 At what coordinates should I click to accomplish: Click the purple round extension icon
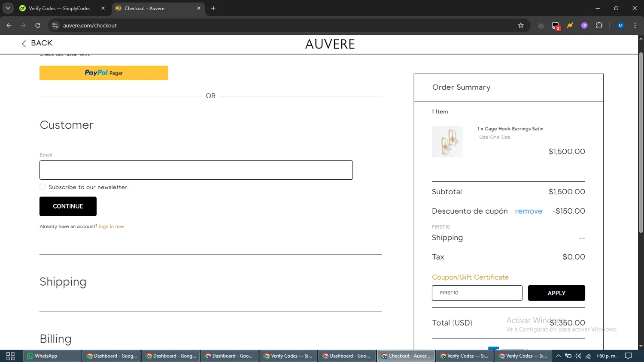pos(584,25)
